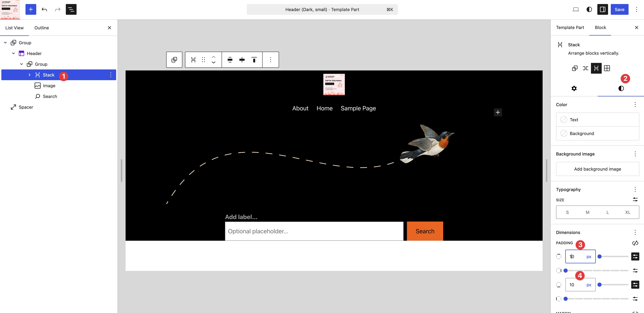Click the Undo arrow icon

[x=44, y=10]
